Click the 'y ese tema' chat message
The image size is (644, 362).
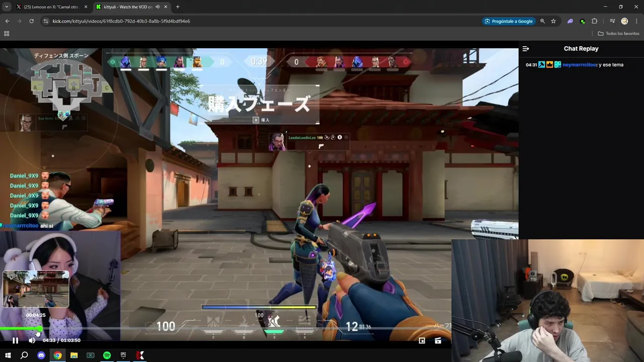tap(611, 65)
